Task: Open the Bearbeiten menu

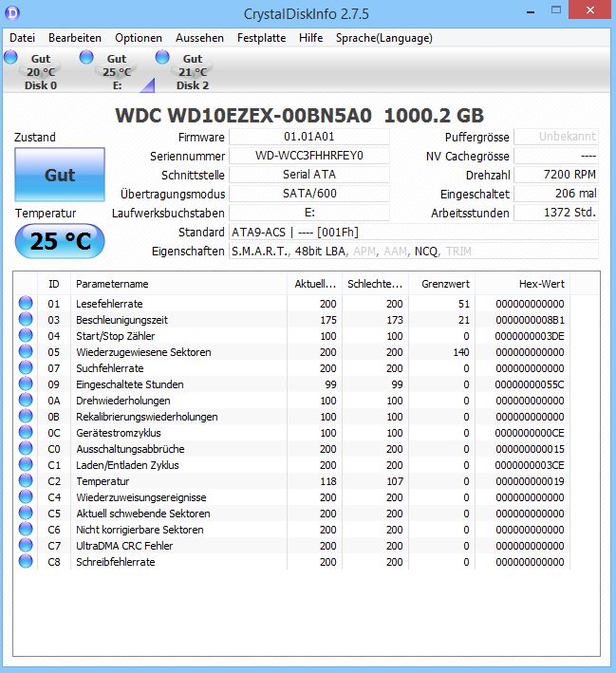Action: 75,38
